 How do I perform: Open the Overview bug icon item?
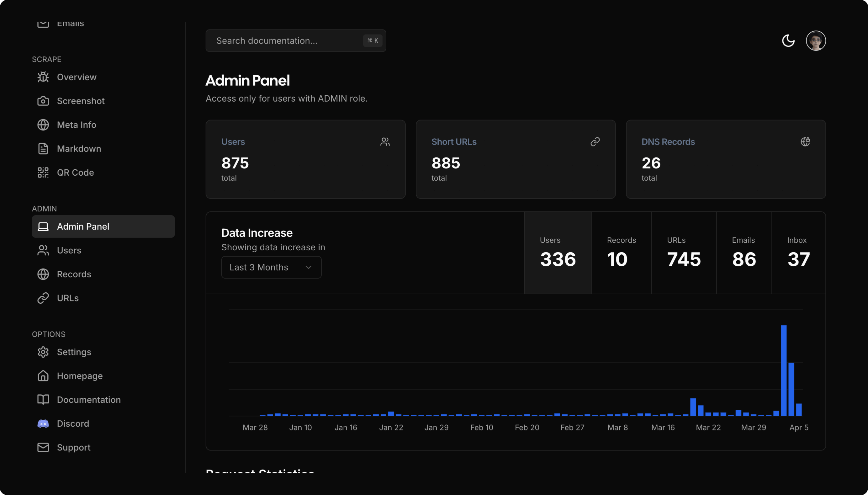(43, 77)
